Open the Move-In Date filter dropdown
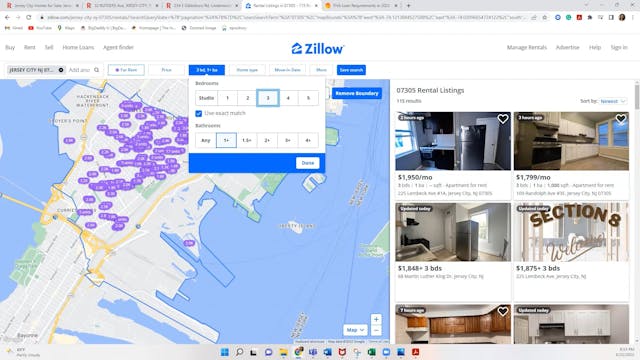Image resolution: width=640 pixels, height=360 pixels. coord(287,70)
